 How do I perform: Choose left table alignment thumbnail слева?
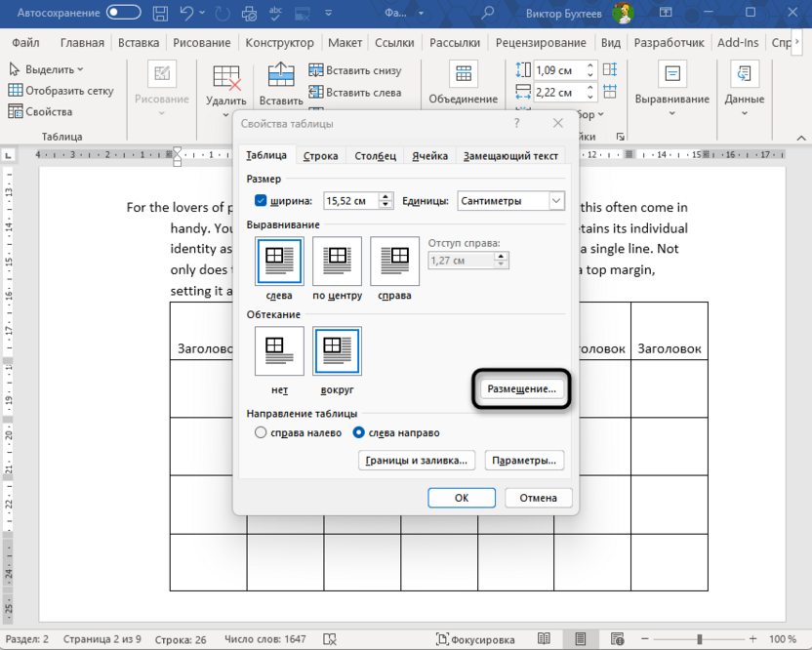(279, 261)
